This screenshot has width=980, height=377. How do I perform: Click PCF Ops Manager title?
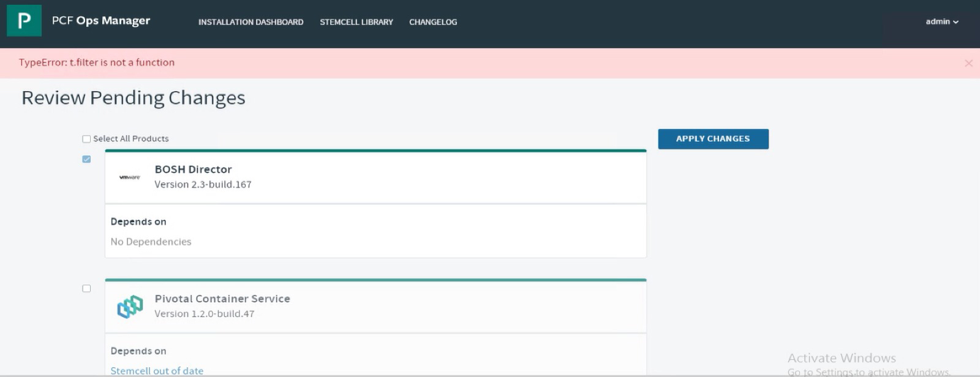101,20
